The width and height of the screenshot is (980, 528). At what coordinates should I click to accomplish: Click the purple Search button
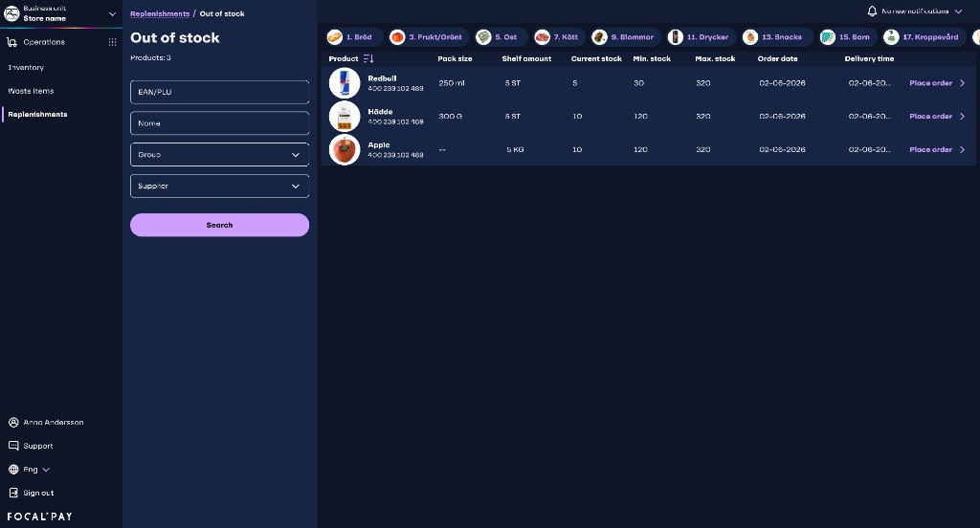click(219, 225)
